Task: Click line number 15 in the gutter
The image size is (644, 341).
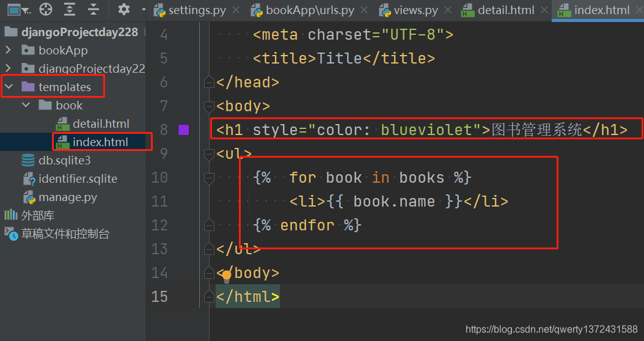Action: point(159,296)
